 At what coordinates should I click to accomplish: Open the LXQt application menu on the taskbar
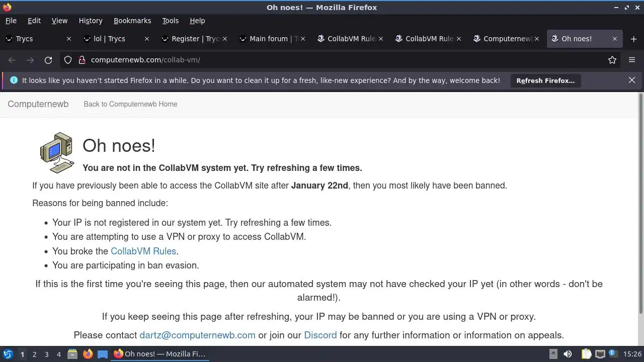[x=8, y=354]
